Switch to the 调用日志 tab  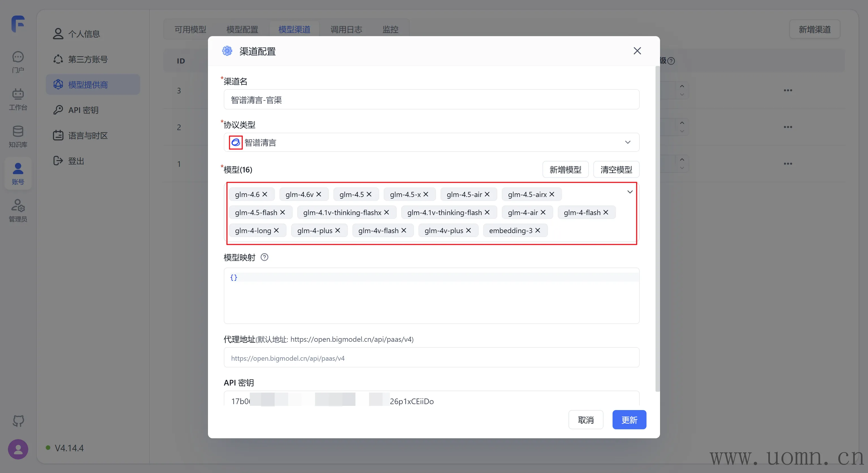point(346,30)
